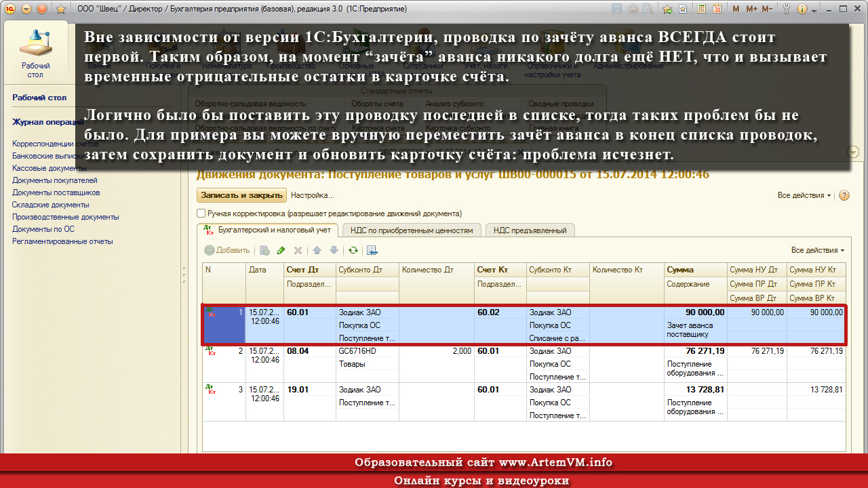Image resolution: width=868 pixels, height=488 pixels.
Task: Click the 60.02 credit account cell
Action: tap(500, 312)
